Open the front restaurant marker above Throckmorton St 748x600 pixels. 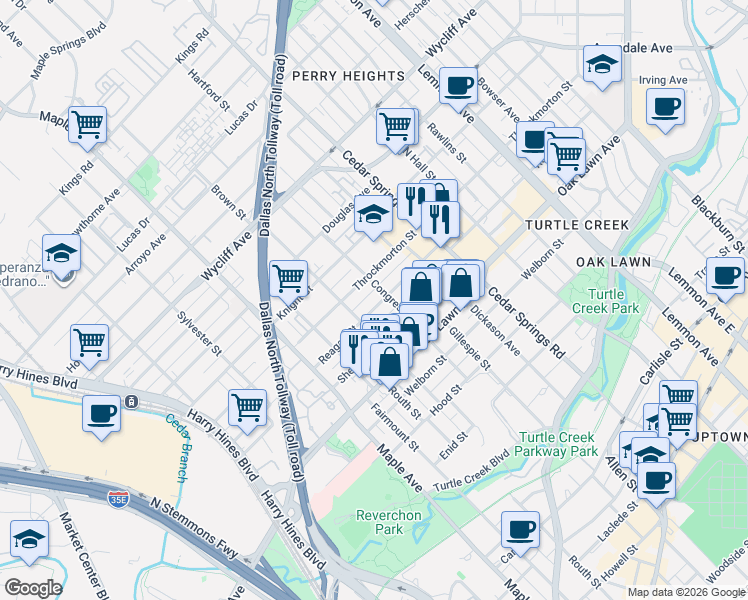point(440,223)
